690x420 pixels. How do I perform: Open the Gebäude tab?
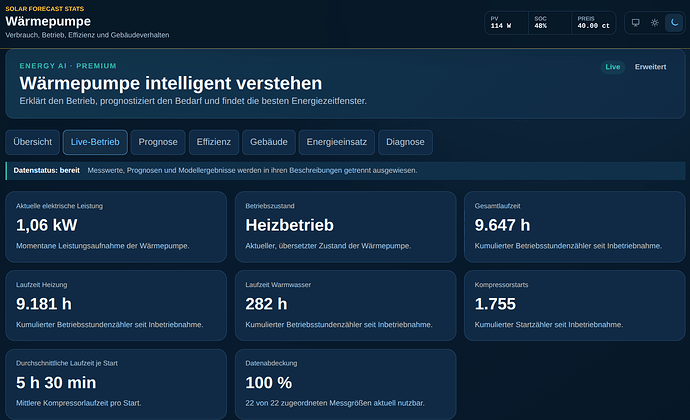[269, 142]
